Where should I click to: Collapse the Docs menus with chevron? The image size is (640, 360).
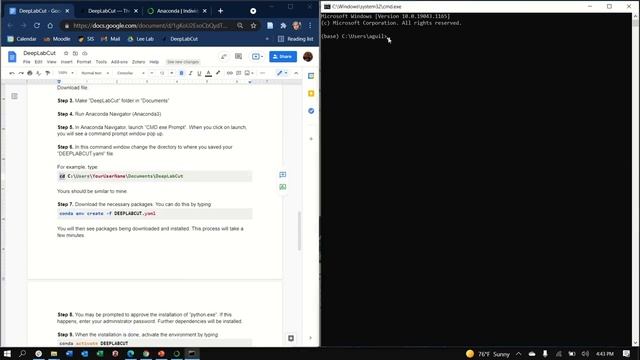point(296,73)
